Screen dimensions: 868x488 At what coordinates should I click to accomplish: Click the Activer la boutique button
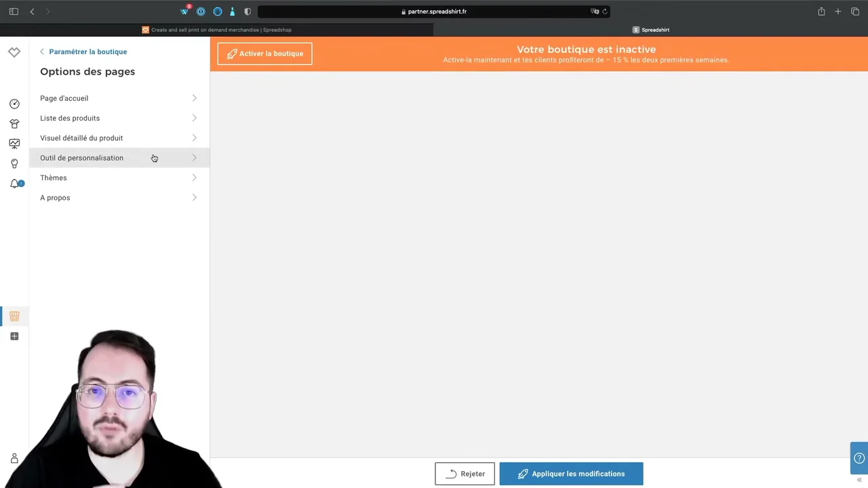(264, 54)
